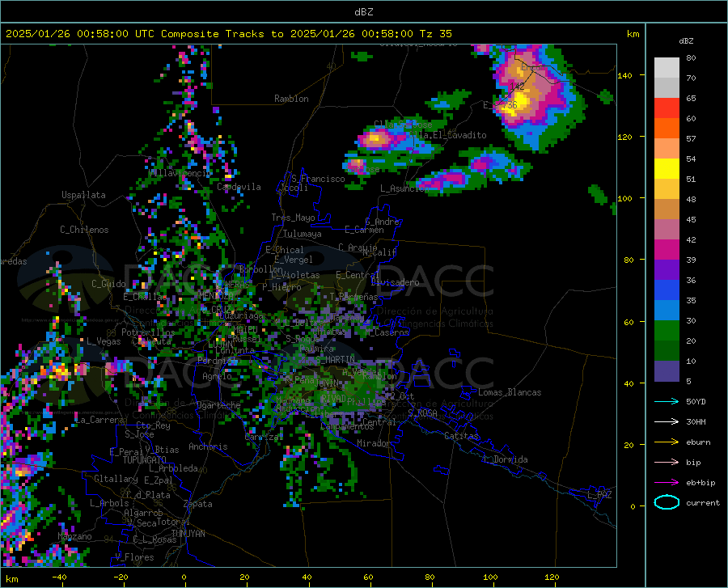The image size is (728, 588).
Task: Click the 'TUNUYAN' map label
Action: [188, 534]
